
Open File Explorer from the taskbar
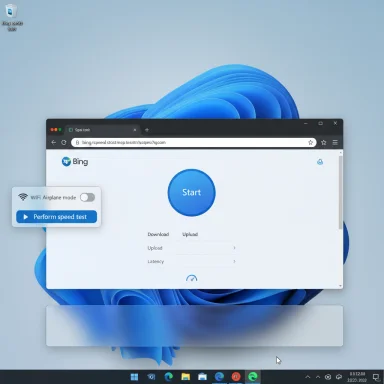pos(186,377)
